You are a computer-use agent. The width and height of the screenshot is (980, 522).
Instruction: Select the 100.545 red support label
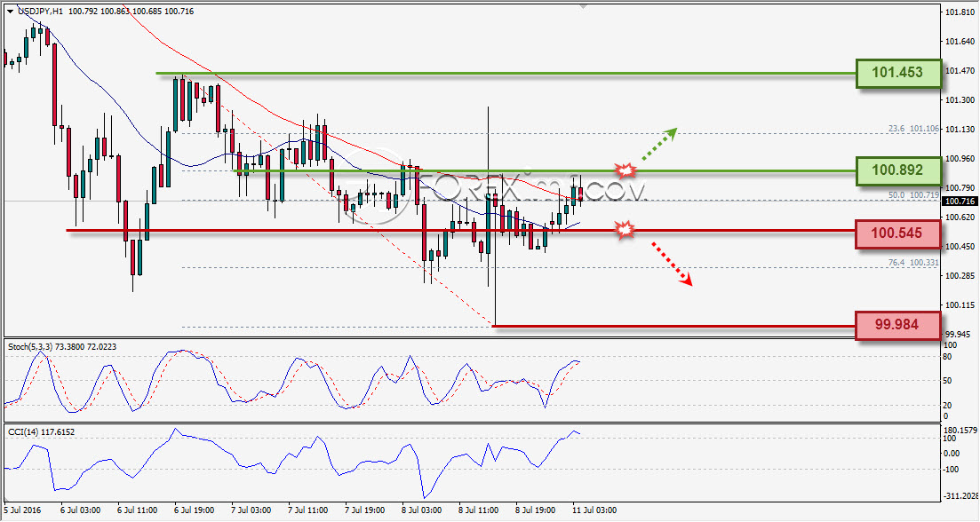pos(897,233)
